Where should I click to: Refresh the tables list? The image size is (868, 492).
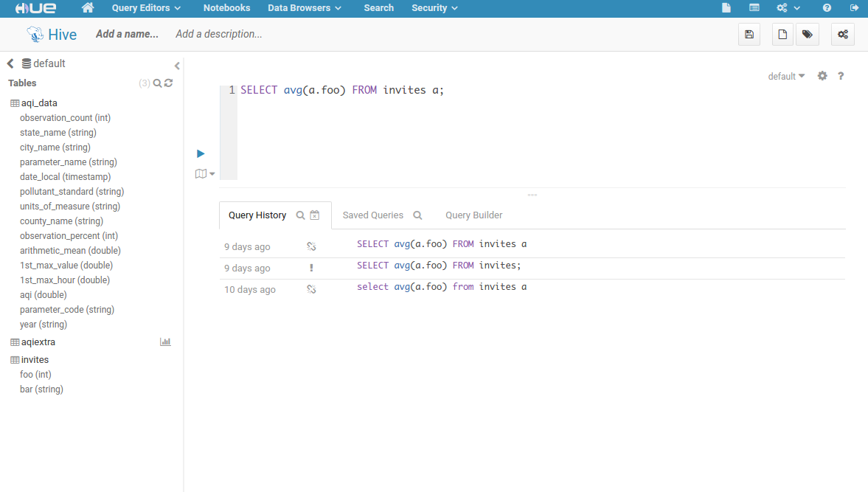pyautogui.click(x=169, y=83)
